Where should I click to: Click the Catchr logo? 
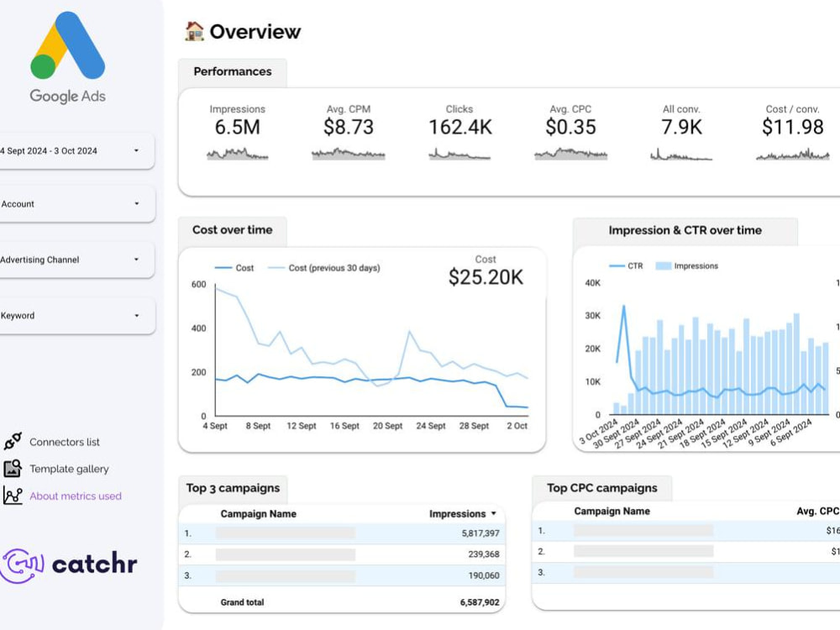[x=69, y=564]
